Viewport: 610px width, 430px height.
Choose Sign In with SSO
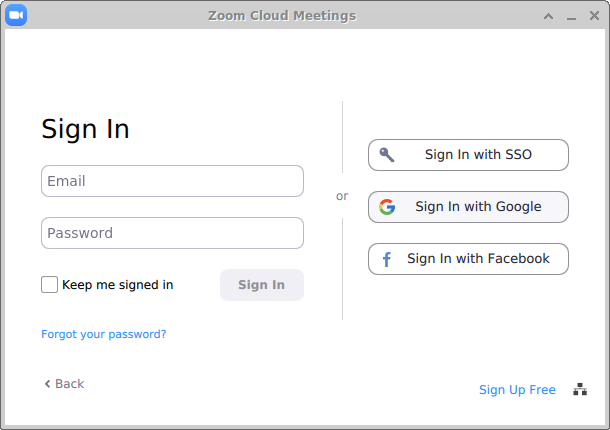coord(468,155)
